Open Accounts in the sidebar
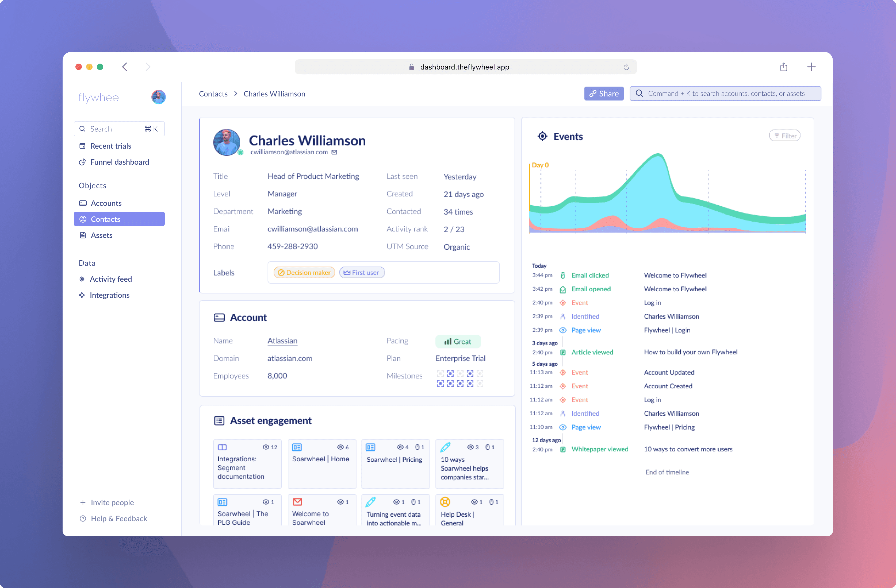The height and width of the screenshot is (588, 896). click(x=106, y=203)
